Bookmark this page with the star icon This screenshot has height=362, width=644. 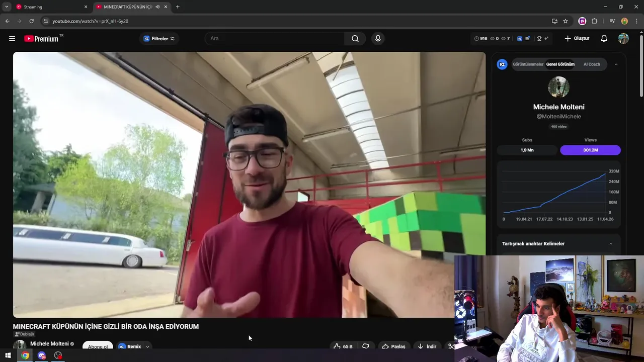click(566, 21)
